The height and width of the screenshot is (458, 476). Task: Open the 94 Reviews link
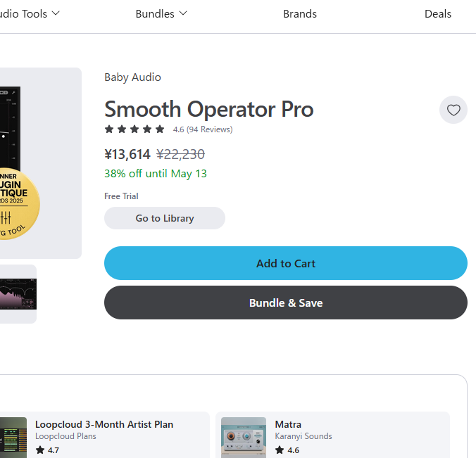209,129
